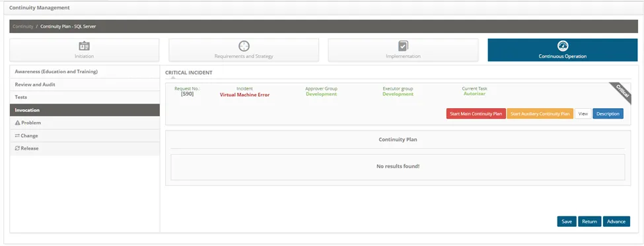Click the Virtual Machine Error incident text
Screen dimensions: 644x246
[x=245, y=94]
